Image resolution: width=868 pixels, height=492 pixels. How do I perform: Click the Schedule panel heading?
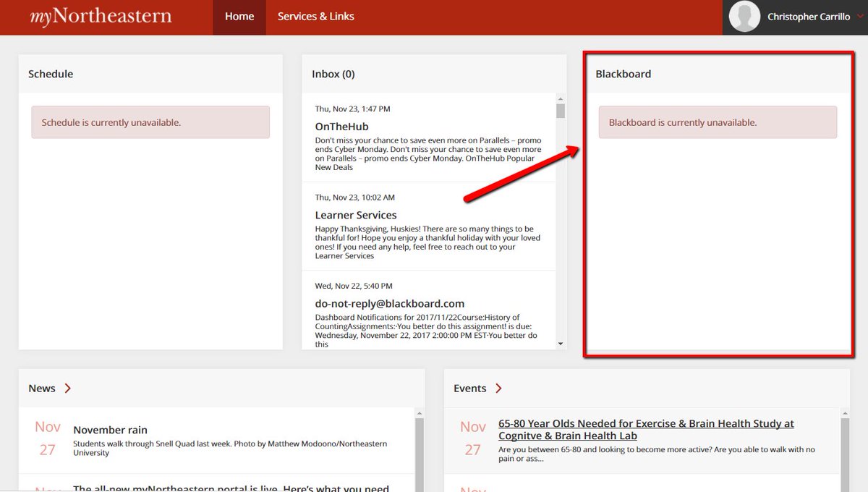[x=51, y=74]
